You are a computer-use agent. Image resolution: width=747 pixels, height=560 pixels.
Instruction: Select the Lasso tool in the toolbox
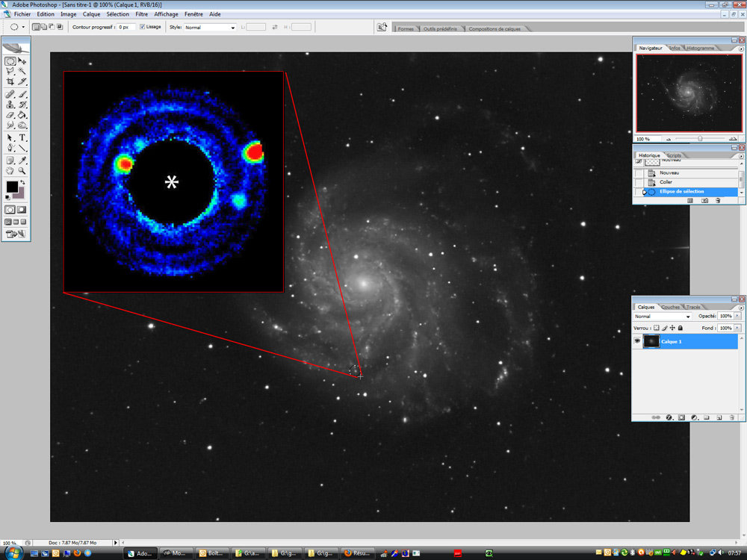[x=10, y=71]
